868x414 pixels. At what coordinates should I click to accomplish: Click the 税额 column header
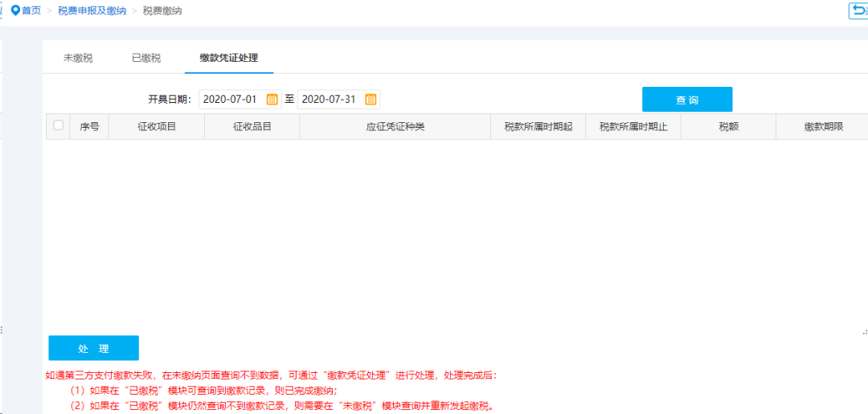[728, 127]
